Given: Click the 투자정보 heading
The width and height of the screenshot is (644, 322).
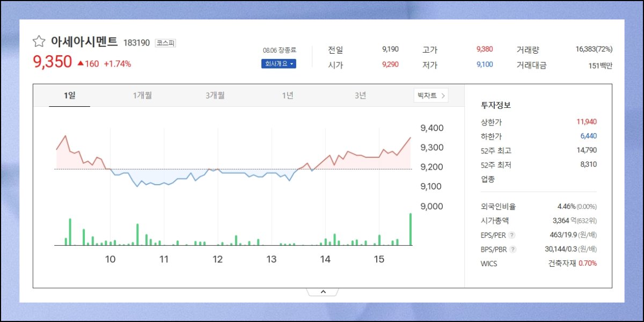Looking at the screenshot, I should pyautogui.click(x=495, y=105).
